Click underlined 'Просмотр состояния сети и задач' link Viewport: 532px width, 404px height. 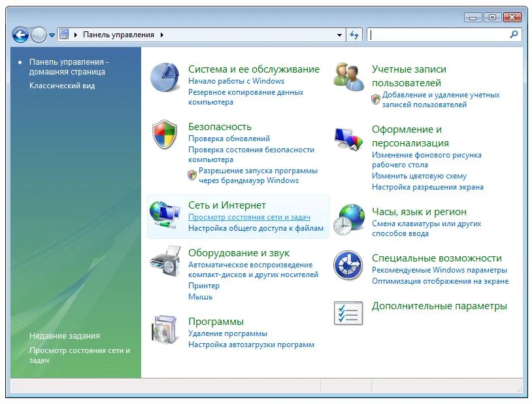pos(250,217)
